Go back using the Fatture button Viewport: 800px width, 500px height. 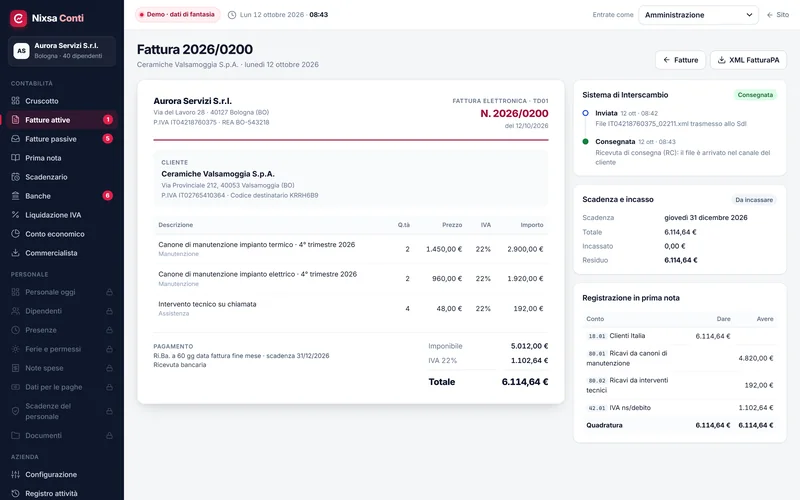click(x=680, y=60)
